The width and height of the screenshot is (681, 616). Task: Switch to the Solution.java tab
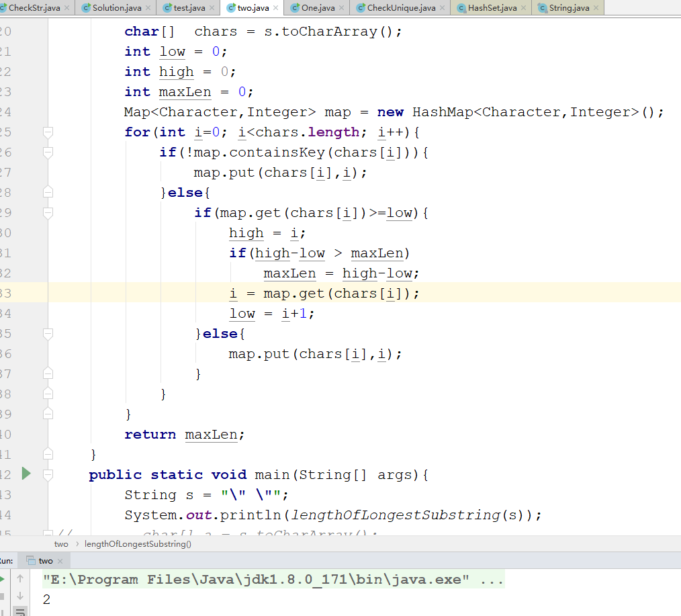click(117, 8)
